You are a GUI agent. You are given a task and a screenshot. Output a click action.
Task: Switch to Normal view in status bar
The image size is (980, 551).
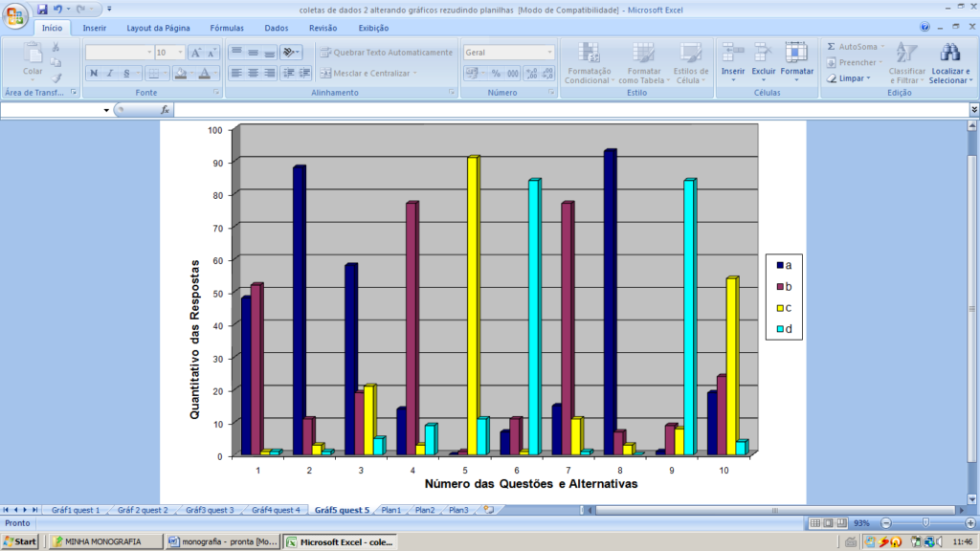point(814,523)
